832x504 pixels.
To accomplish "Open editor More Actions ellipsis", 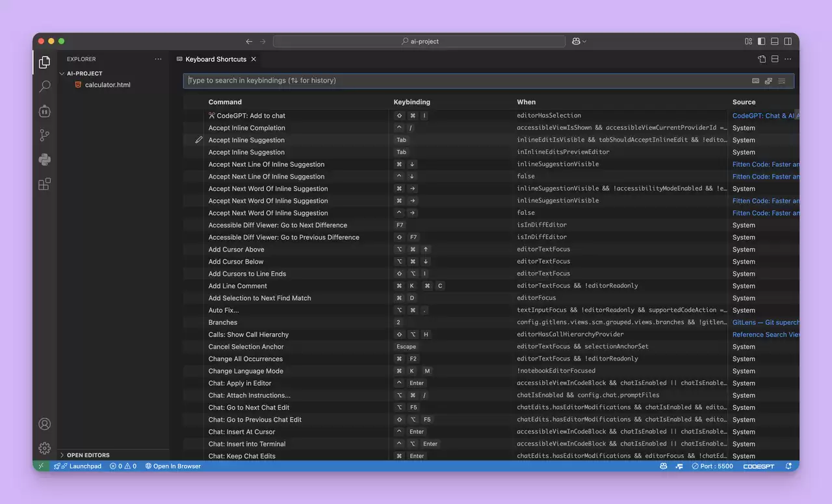I will tap(788, 59).
